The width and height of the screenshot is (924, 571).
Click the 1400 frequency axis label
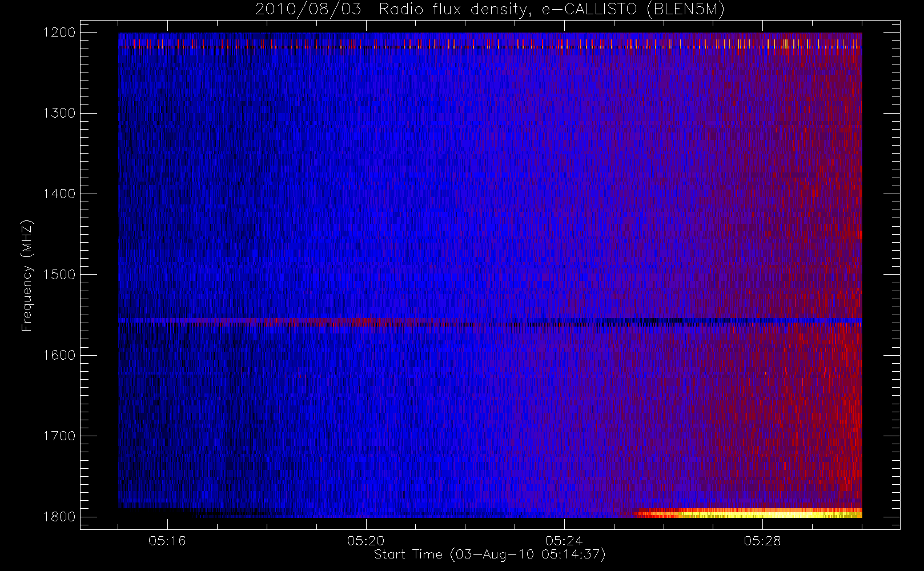point(59,194)
